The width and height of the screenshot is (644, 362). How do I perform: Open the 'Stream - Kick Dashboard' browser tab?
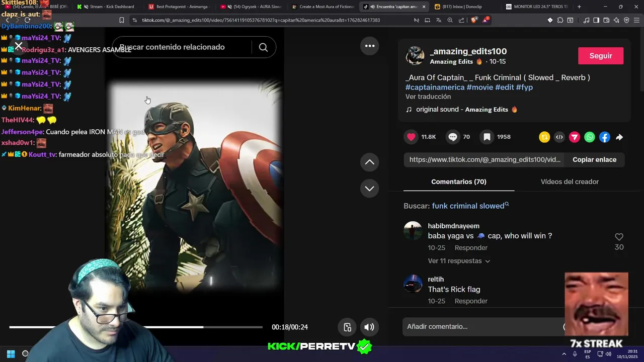(107, 7)
